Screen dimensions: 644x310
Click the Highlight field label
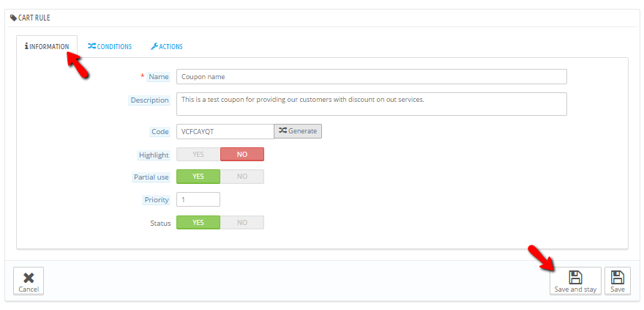[x=154, y=155]
